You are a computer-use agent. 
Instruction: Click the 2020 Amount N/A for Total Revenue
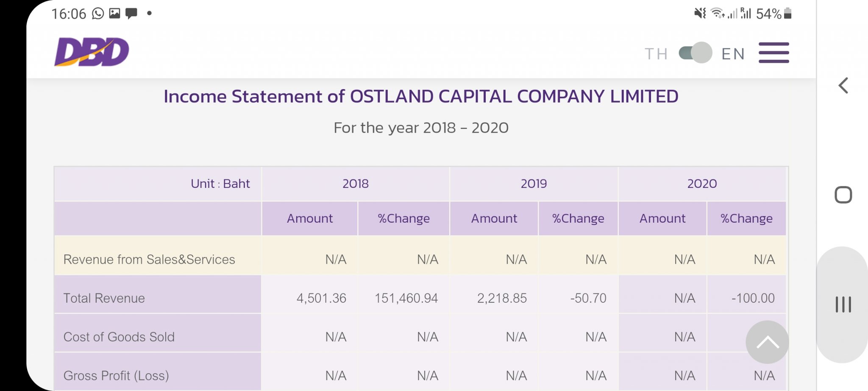(684, 298)
